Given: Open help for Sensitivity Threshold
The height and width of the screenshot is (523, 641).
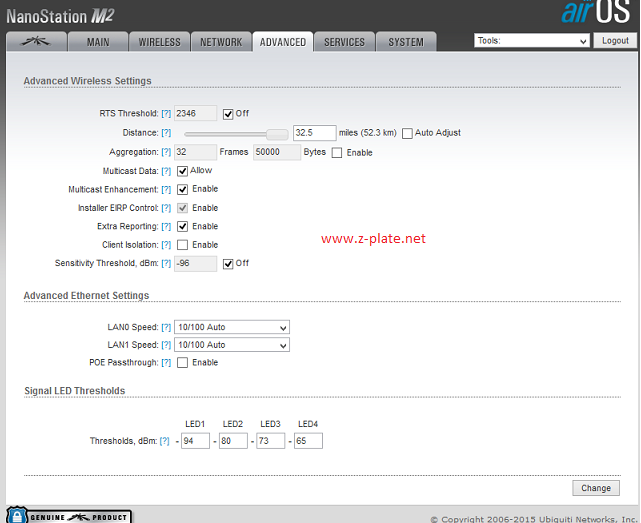Looking at the screenshot, I should [x=166, y=263].
